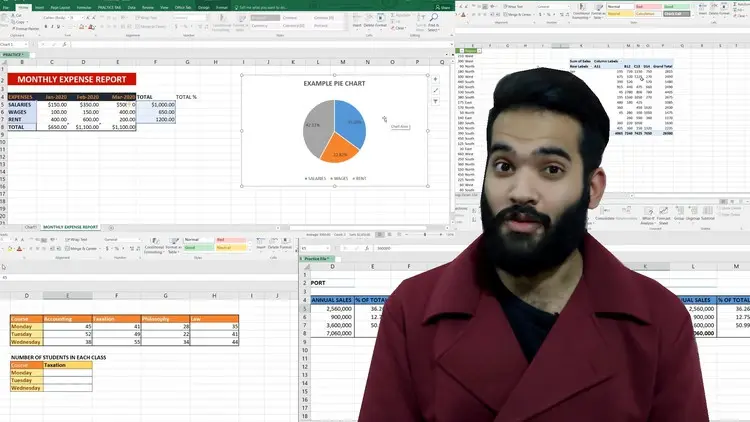Viewport: 750px width, 422px height.
Task: Click the WAGES row label cell
Action: (x=22, y=112)
